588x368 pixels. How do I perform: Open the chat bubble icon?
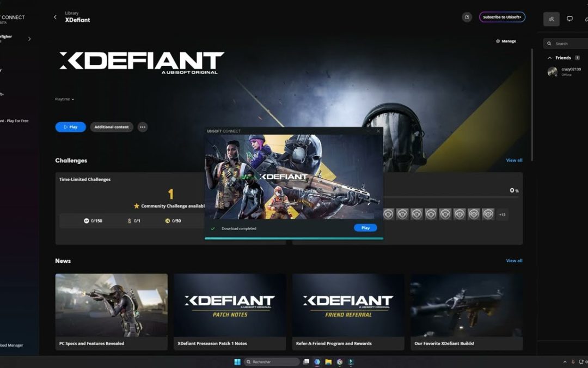[569, 19]
